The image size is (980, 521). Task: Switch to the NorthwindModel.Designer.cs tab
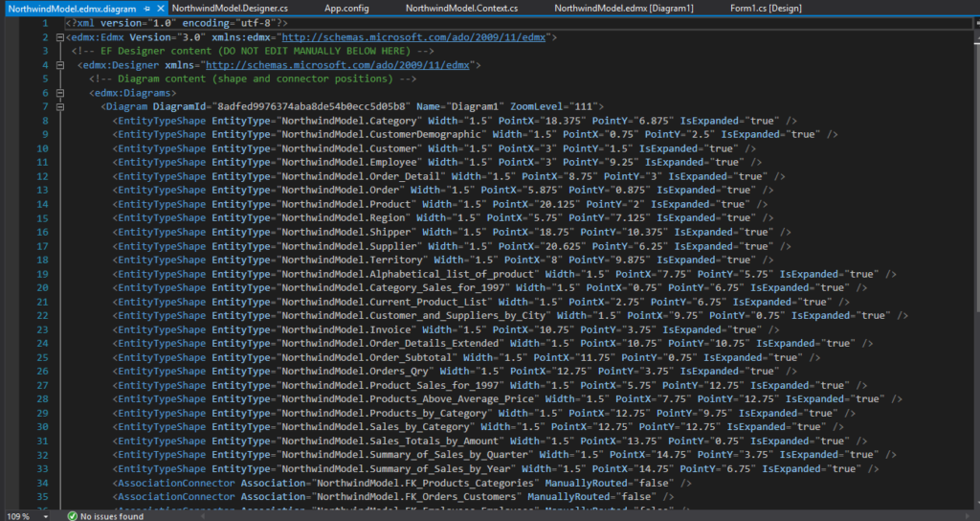click(x=230, y=8)
